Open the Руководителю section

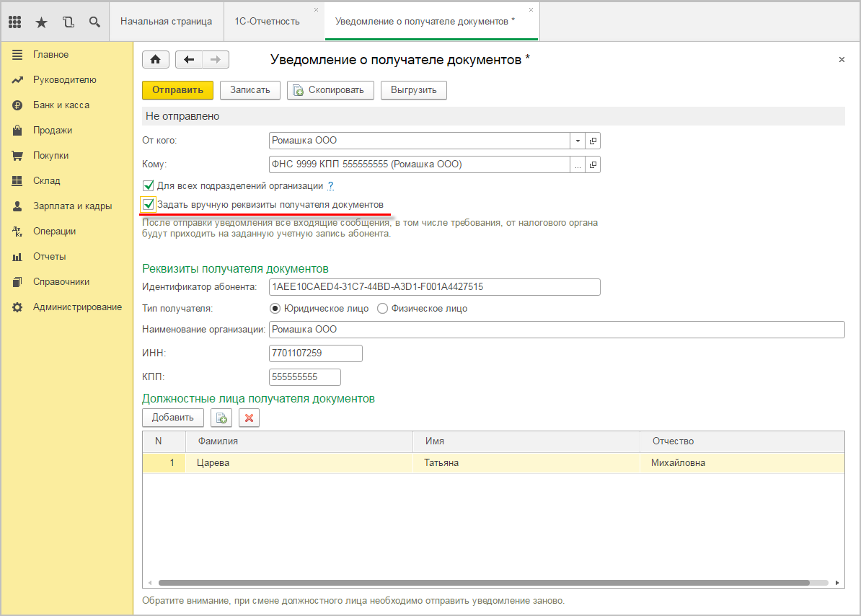click(x=64, y=79)
